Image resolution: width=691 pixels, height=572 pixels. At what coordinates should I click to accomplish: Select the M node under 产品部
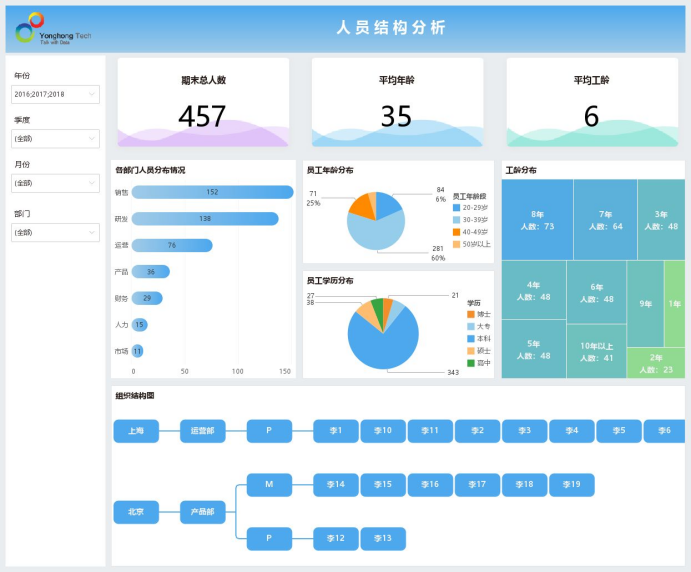(x=269, y=485)
